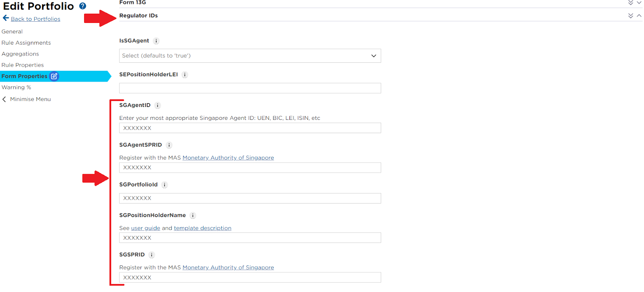Click the info icon beside SEPositionHolderLEI
The width and height of the screenshot is (644, 292).
pyautogui.click(x=185, y=75)
